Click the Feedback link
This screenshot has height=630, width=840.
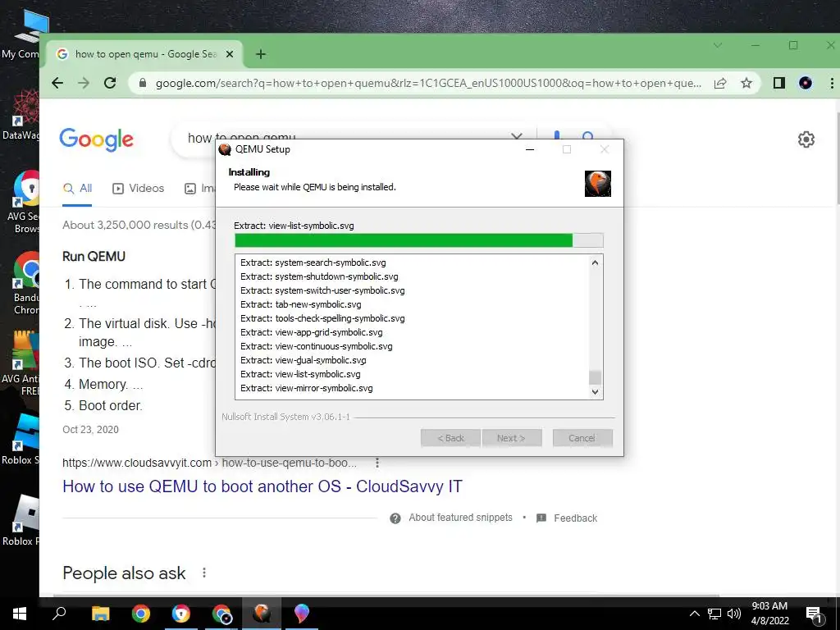[x=575, y=518]
